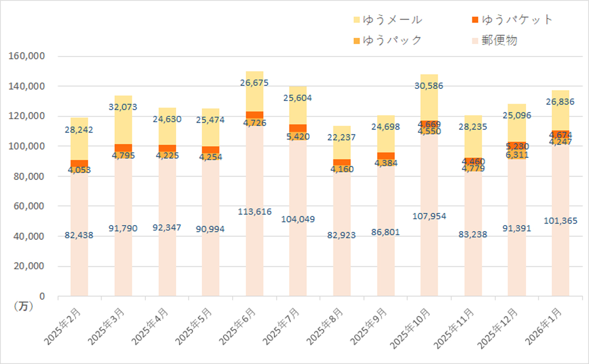Click the 104,049 郵便物 data label
The width and height of the screenshot is (589, 364).
298,219
